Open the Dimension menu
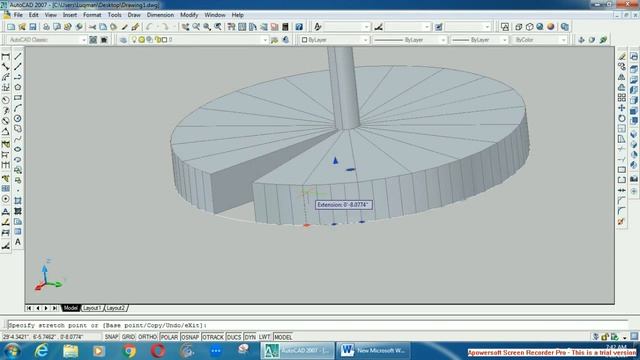The image size is (640, 360). 160,15
